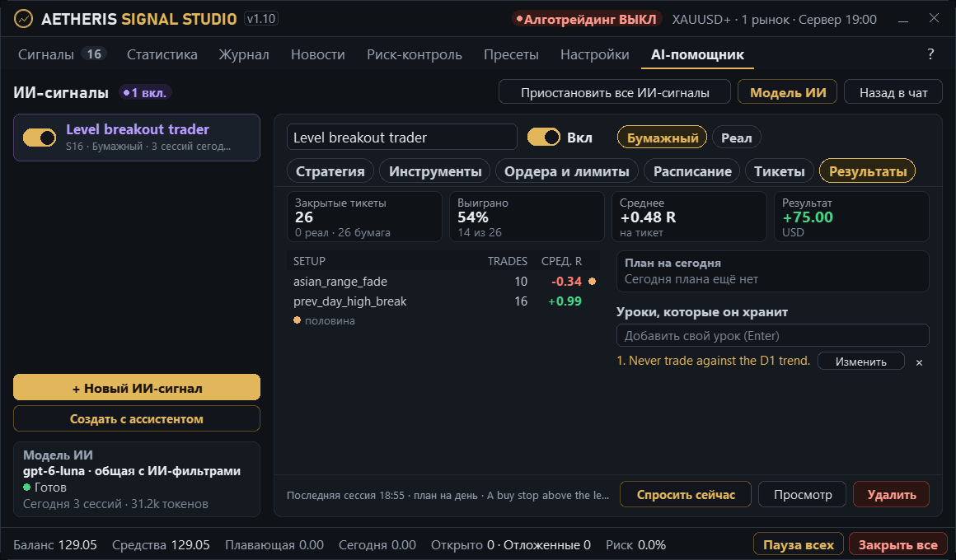Screen dimensions: 956x560
Task: Click the Алготрейдинг ВЫКЛ status badge
Action: pos(587,20)
